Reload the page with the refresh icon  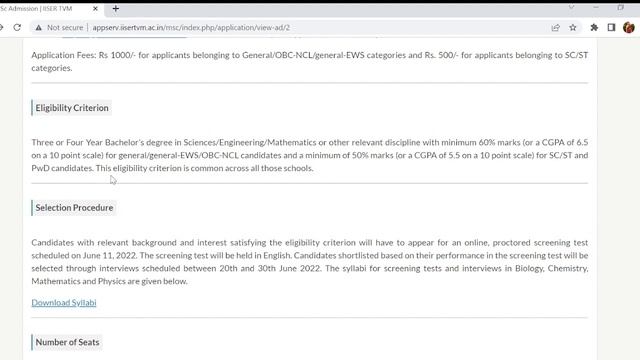point(17,27)
